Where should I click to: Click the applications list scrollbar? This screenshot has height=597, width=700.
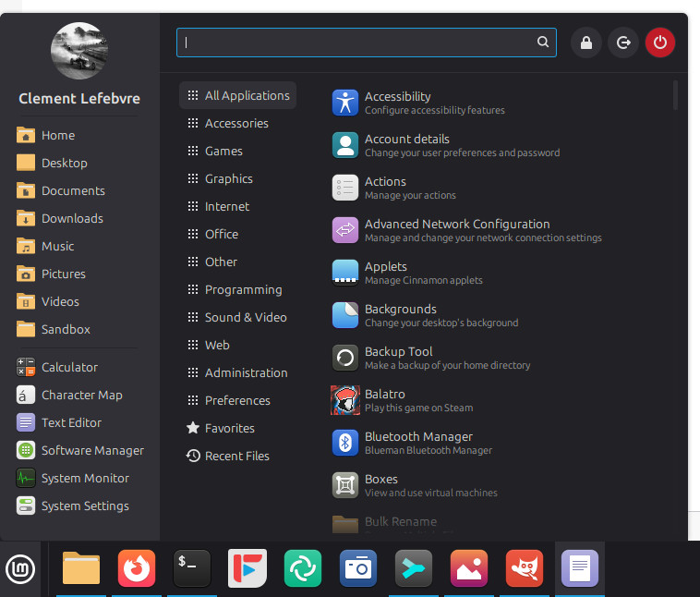pyautogui.click(x=675, y=95)
